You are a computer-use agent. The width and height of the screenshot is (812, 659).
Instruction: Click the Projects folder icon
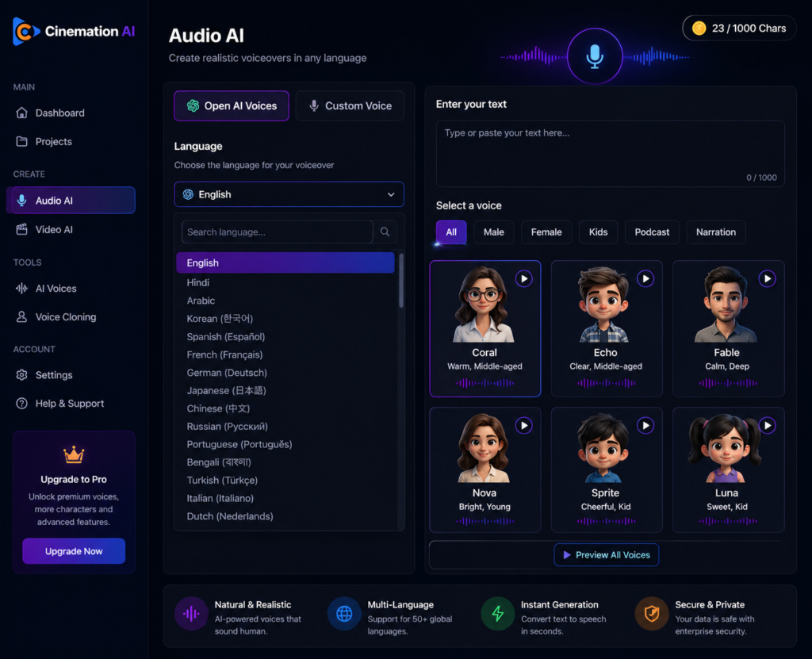coord(21,141)
